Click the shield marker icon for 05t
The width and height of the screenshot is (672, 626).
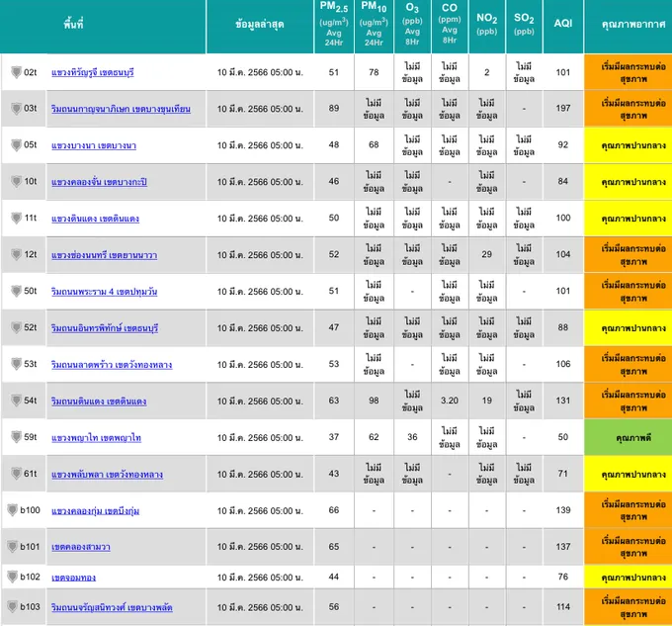tap(16, 145)
